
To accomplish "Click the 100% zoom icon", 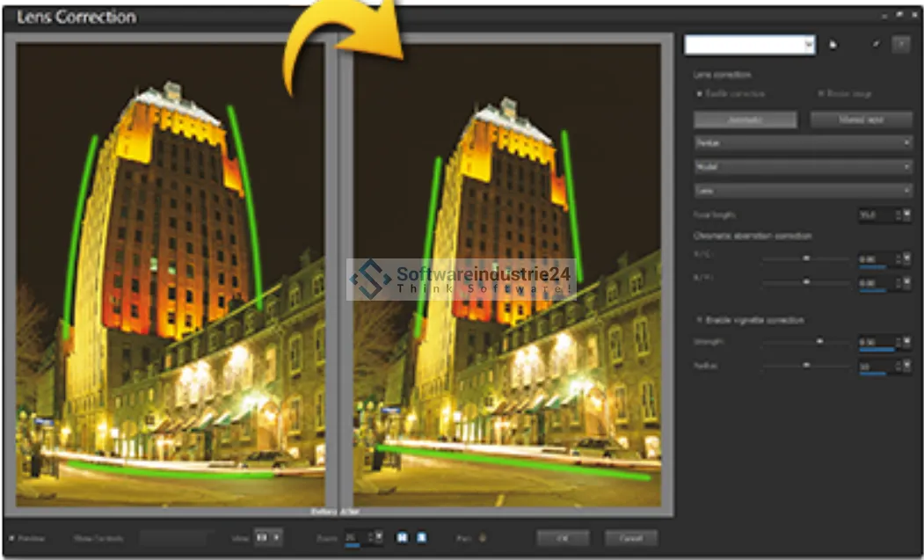I will (421, 537).
